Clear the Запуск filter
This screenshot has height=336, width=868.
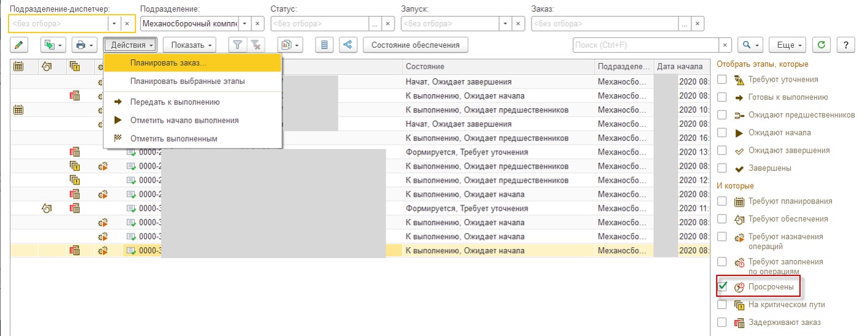(519, 23)
